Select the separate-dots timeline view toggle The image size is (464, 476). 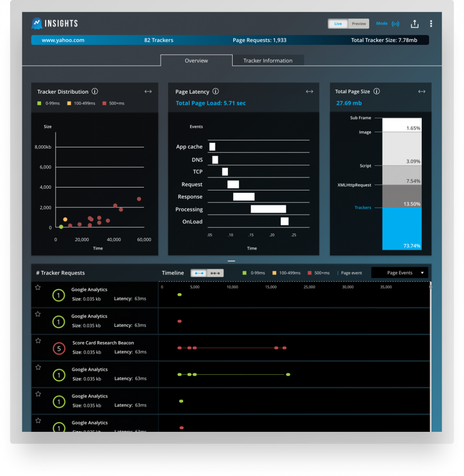tap(215, 273)
